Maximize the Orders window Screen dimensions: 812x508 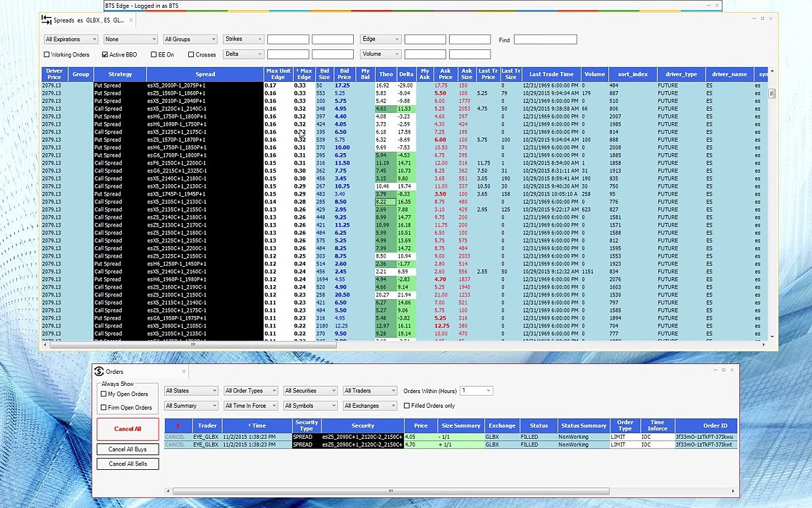[x=723, y=370]
